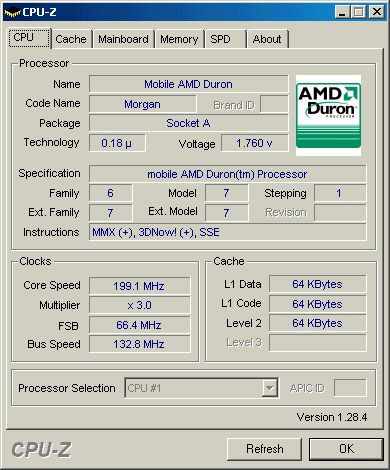Click the Multiplier value x 3.0
This screenshot has width=390, height=470.
pos(140,305)
